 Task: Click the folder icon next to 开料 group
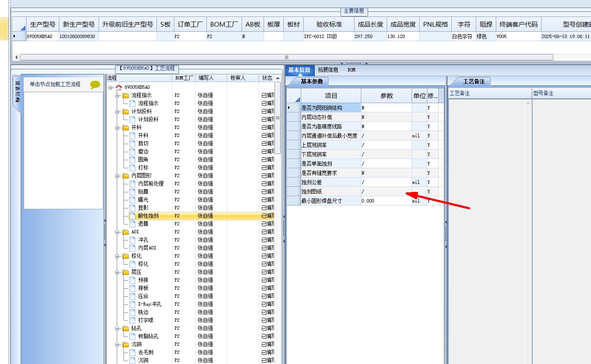click(x=126, y=127)
